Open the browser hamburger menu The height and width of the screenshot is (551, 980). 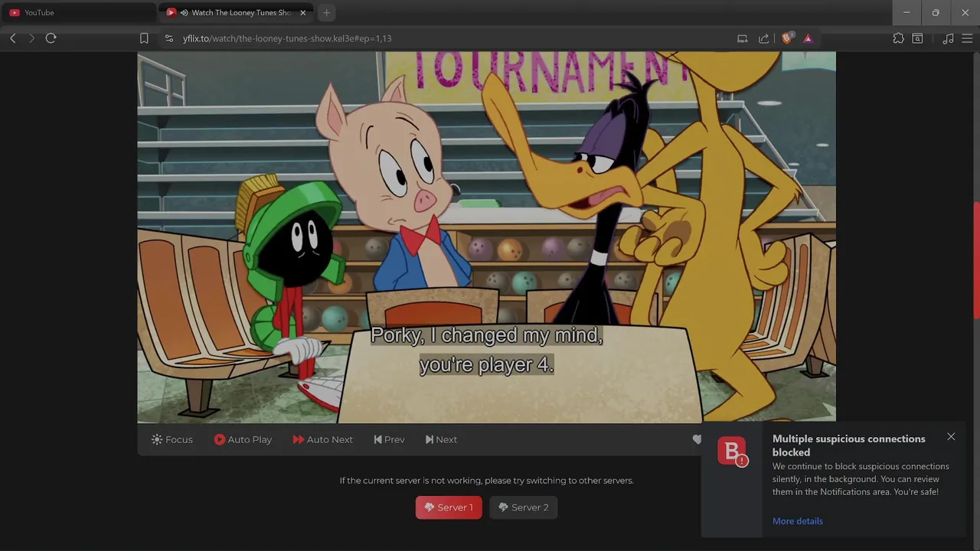[967, 38]
